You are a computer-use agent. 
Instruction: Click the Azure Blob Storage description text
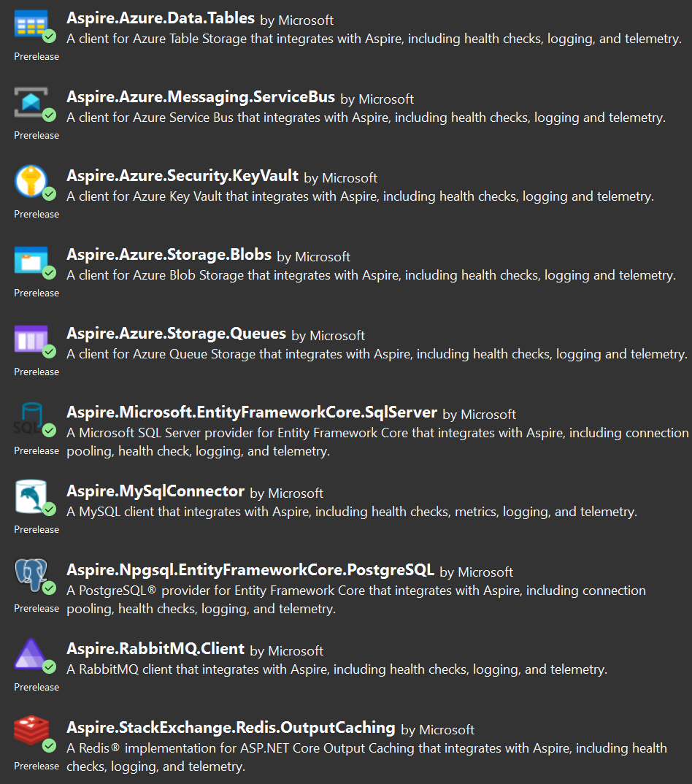tap(371, 275)
